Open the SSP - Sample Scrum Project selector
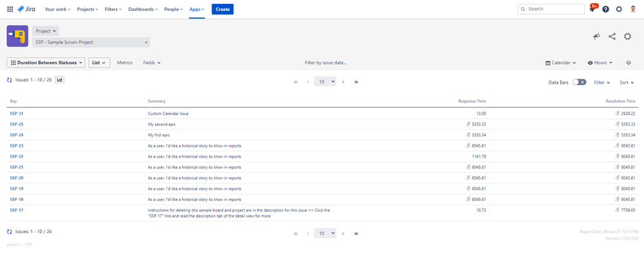Screen dimensions: 644x253 [x=91, y=42]
